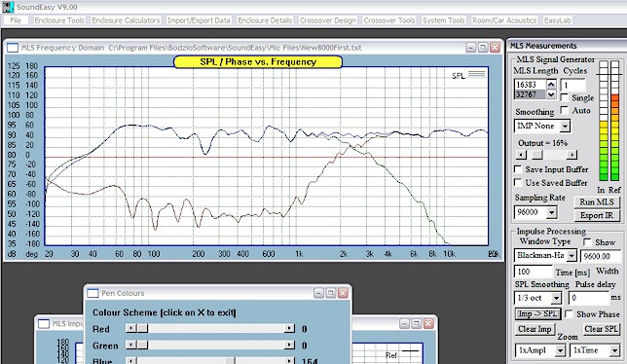Close the Pen Colours window

(343, 293)
